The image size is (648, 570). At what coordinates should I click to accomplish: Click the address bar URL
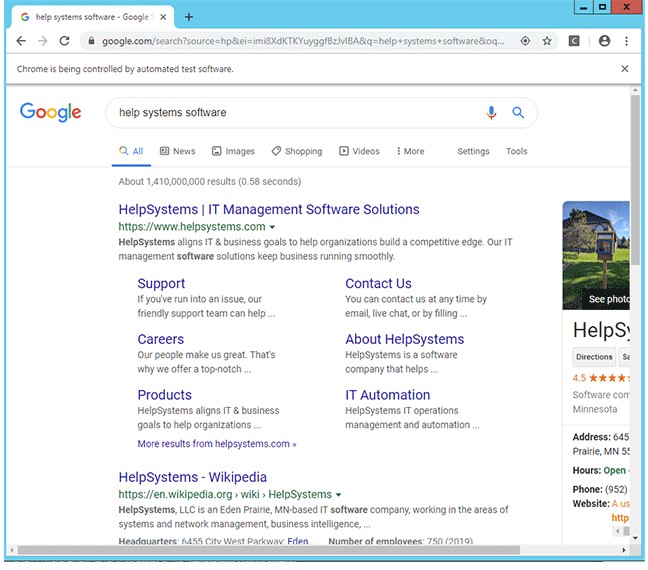coord(303,41)
